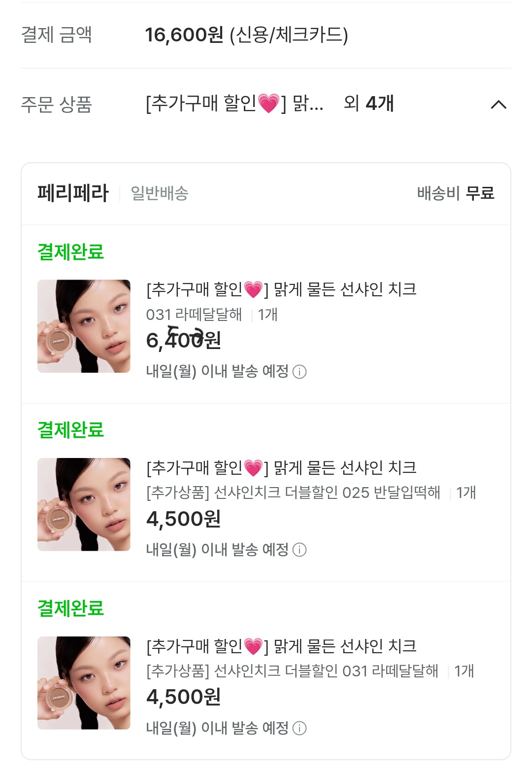532x775 pixels.
Task: Open product title above 더블할인 031 라떼달달해 option
Action: point(281,646)
